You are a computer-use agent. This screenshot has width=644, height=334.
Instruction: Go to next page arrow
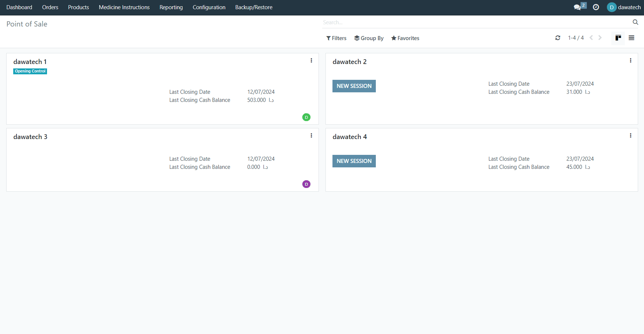(600, 38)
